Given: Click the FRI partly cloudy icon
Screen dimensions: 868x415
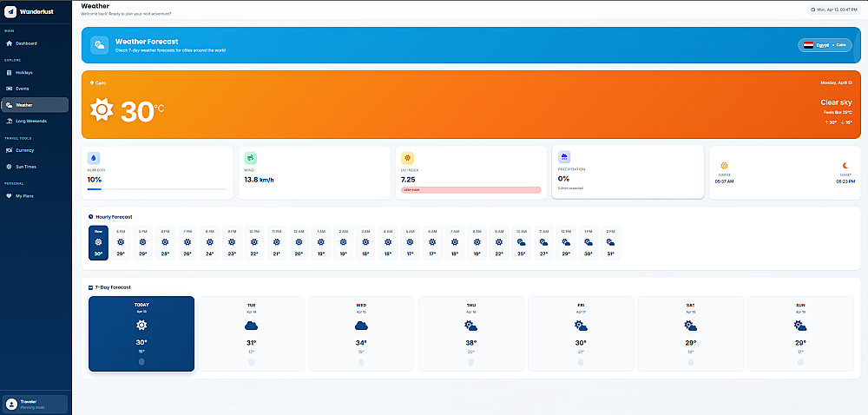Looking at the screenshot, I should (x=581, y=326).
